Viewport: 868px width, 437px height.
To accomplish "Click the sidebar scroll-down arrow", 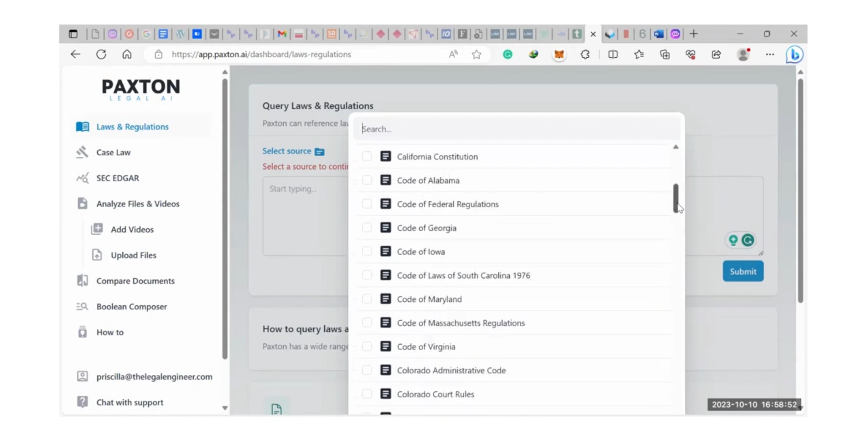I will (x=225, y=408).
